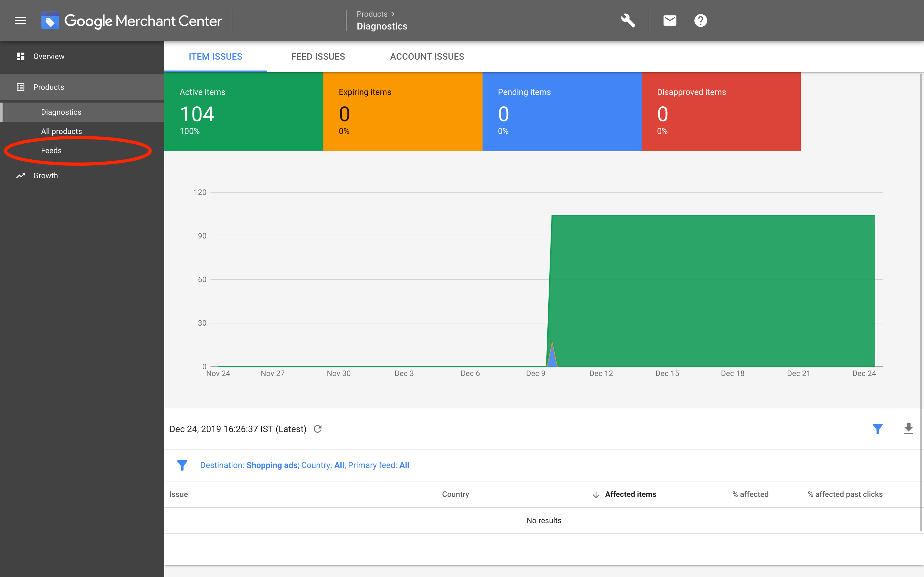Screen dimensions: 924x577
Task: Click the funnel icon beside Destination filter
Action: [x=182, y=465]
